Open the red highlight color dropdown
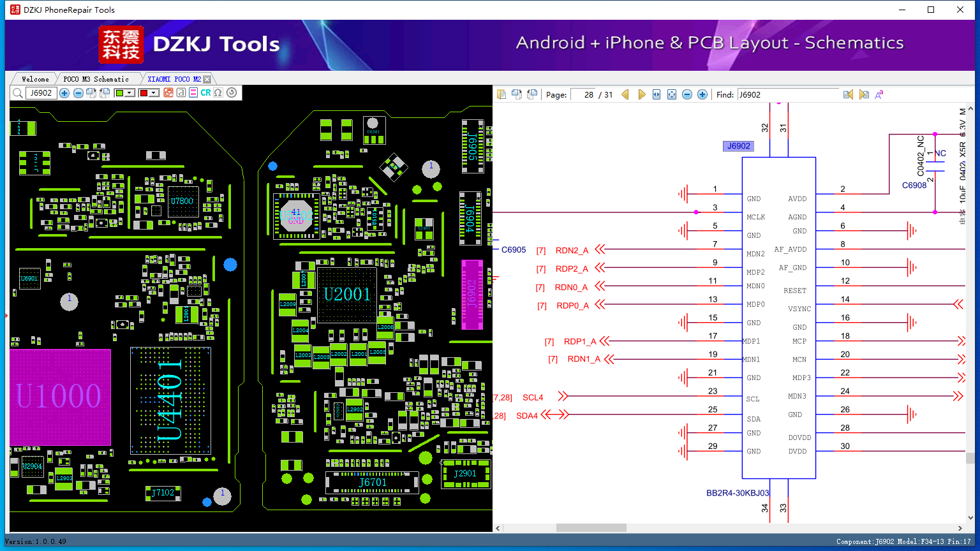The width and height of the screenshot is (980, 551). [154, 93]
